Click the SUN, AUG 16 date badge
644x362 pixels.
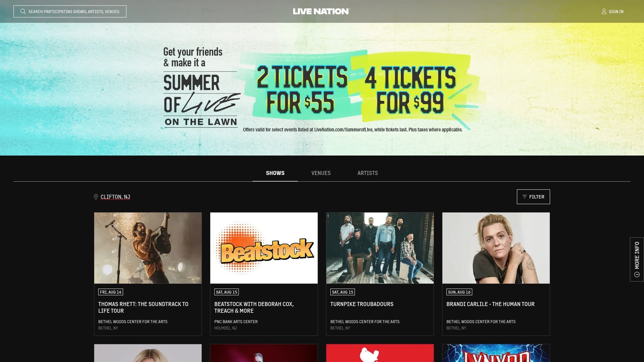pyautogui.click(x=459, y=292)
